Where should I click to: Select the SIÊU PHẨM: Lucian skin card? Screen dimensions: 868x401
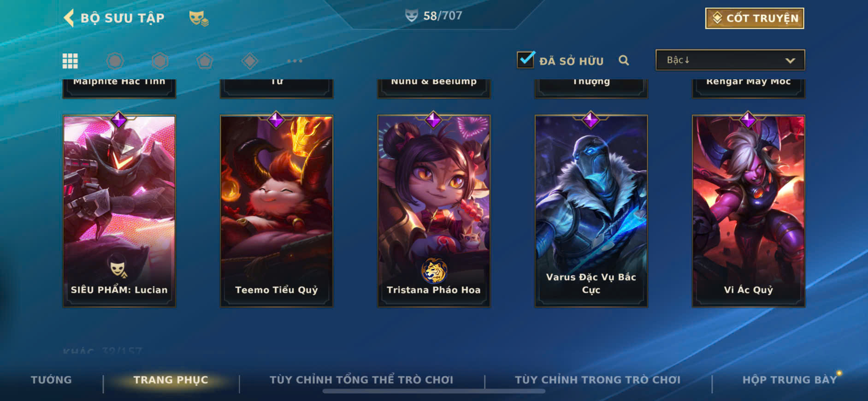tap(119, 211)
